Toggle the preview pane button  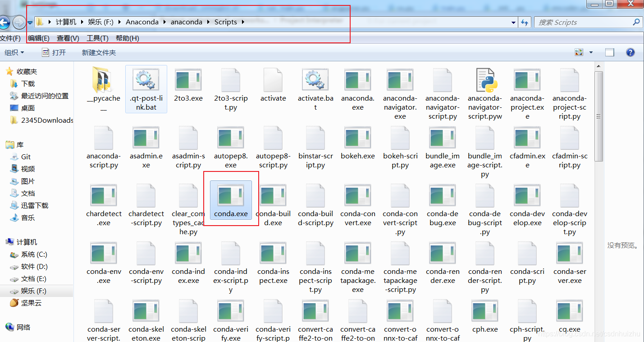(610, 52)
